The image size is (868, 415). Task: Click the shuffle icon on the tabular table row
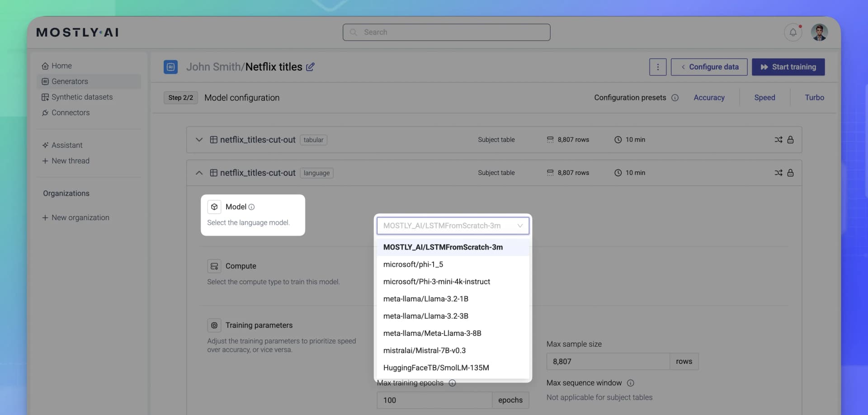(x=778, y=140)
